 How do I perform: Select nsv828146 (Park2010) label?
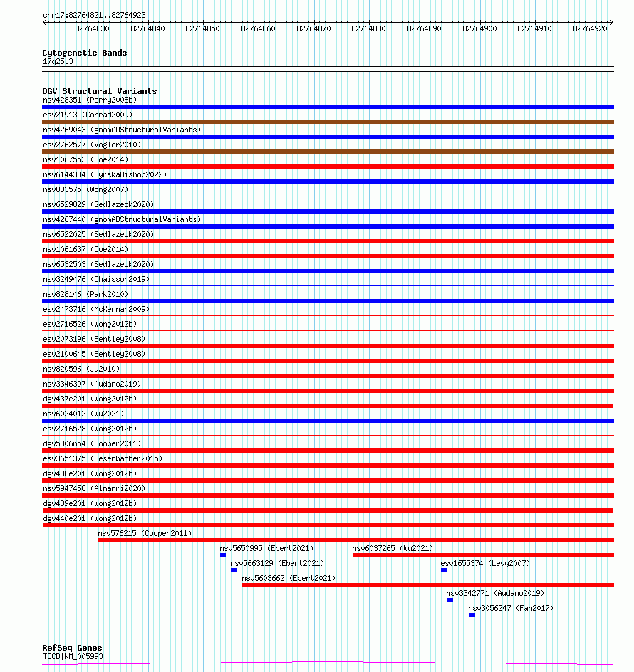point(85,295)
